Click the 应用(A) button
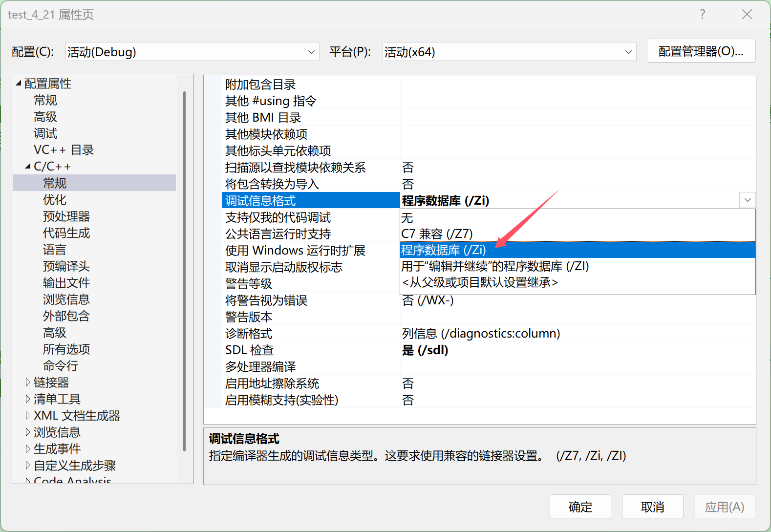Image resolution: width=771 pixels, height=532 pixels. coord(725,507)
